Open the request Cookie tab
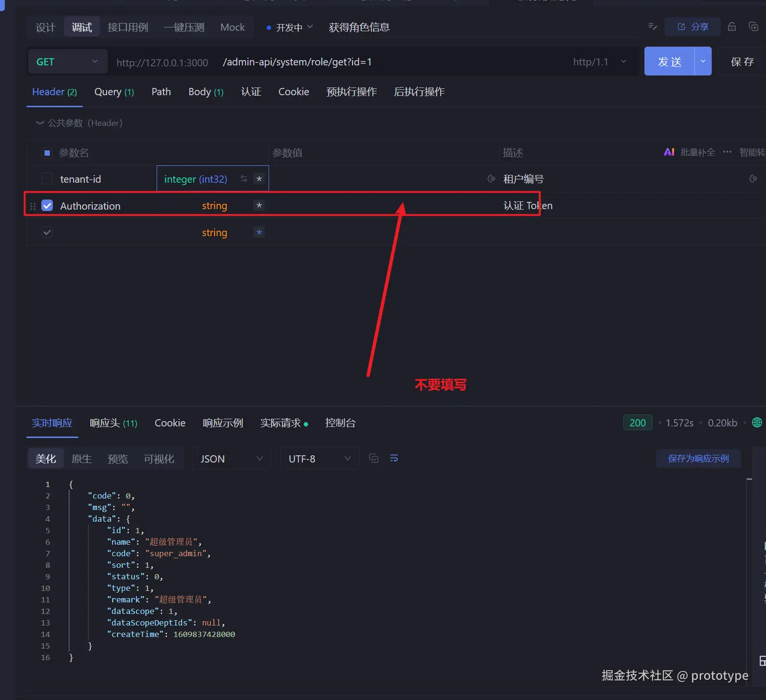 pyautogui.click(x=294, y=92)
